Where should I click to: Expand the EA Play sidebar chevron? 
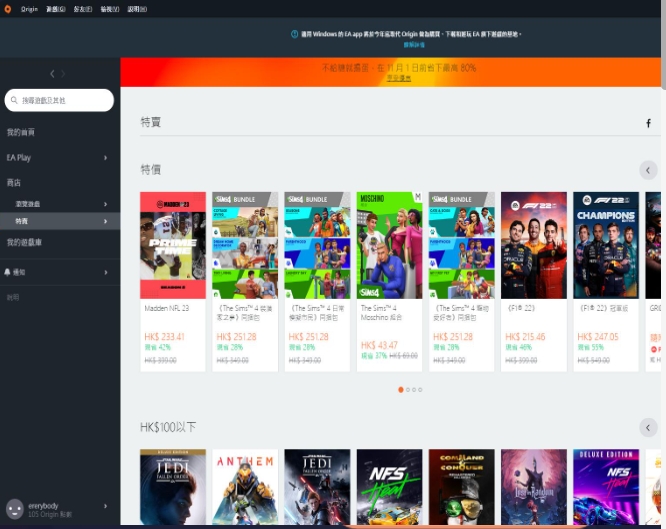tap(105, 158)
